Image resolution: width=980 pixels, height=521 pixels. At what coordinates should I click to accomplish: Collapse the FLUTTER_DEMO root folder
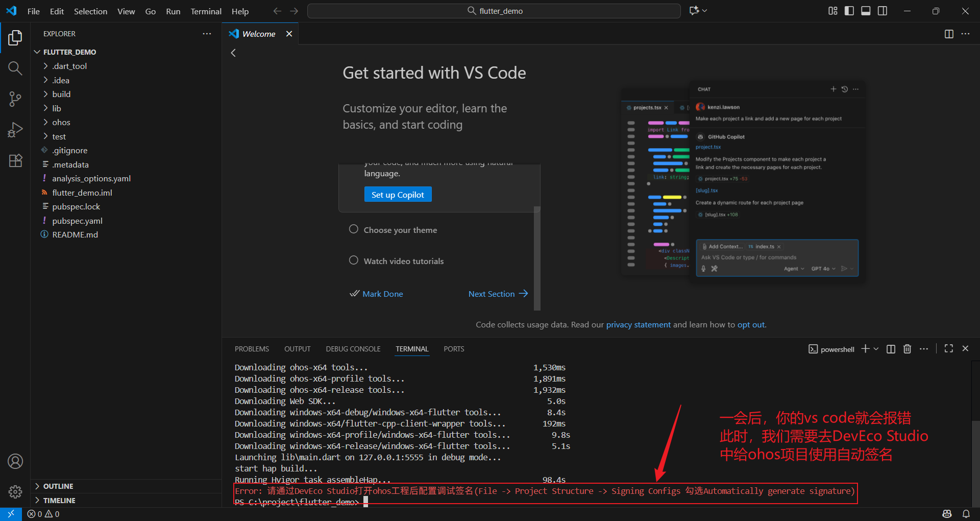point(126,52)
